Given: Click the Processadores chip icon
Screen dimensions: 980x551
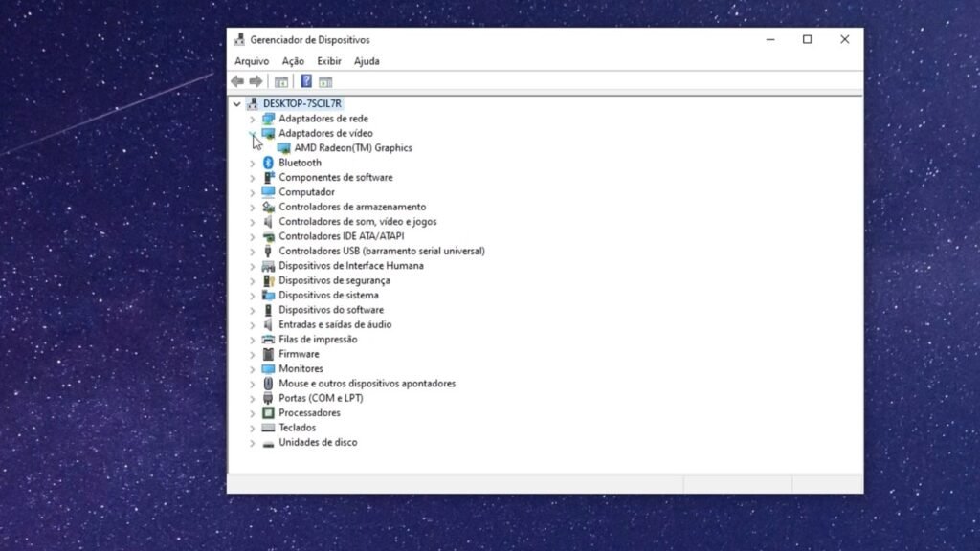Looking at the screenshot, I should 268,413.
